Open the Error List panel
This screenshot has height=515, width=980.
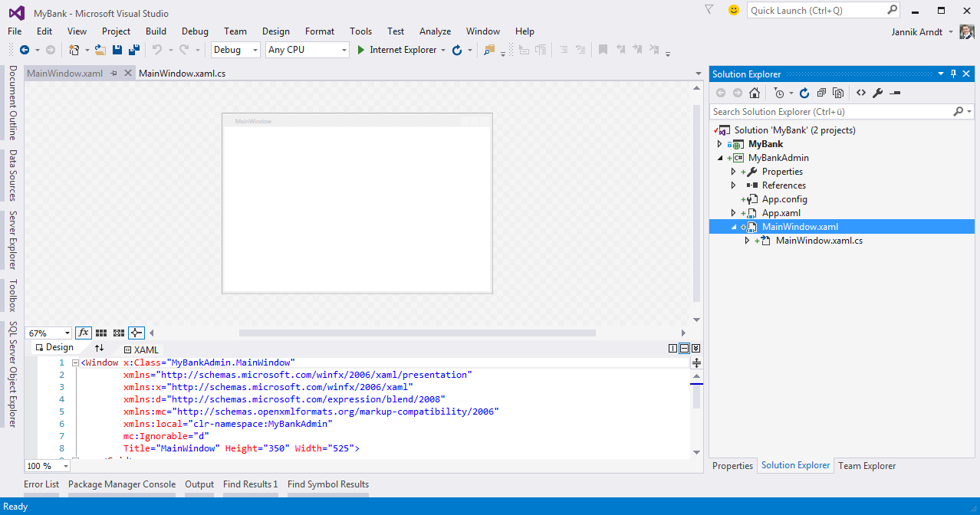pos(41,484)
